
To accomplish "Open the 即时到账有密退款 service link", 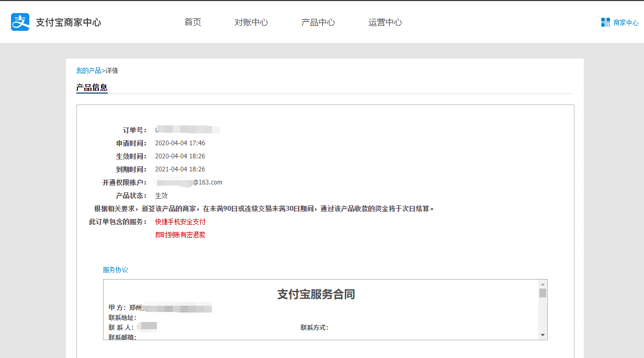I will click(180, 235).
